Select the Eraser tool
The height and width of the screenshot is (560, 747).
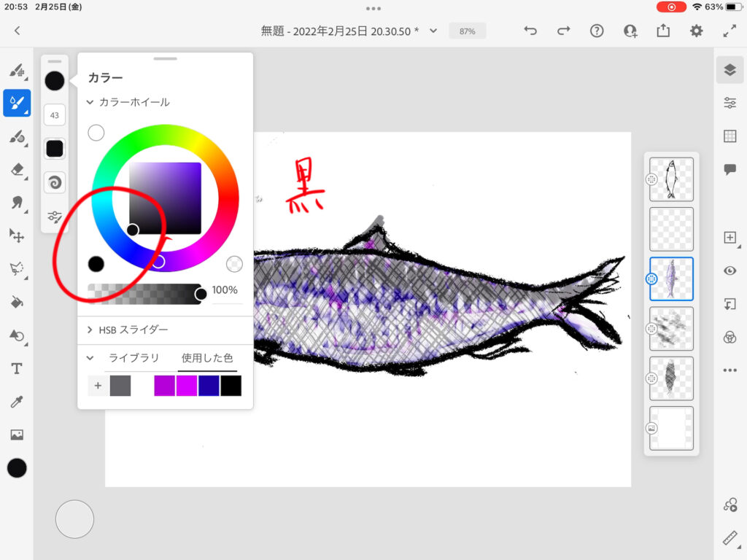tap(17, 169)
